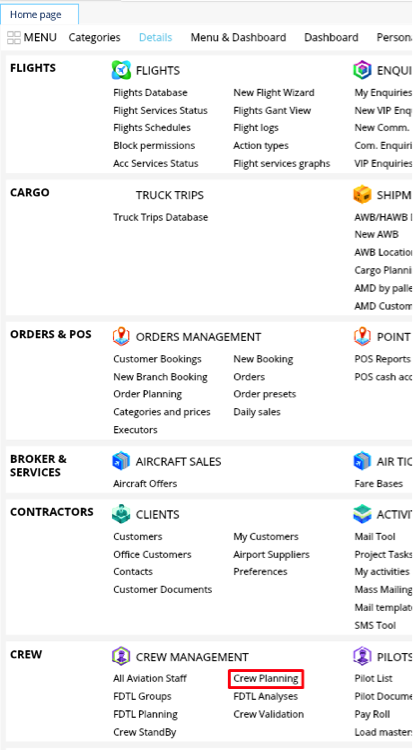Click the Enquiries cube icon

click(x=362, y=70)
